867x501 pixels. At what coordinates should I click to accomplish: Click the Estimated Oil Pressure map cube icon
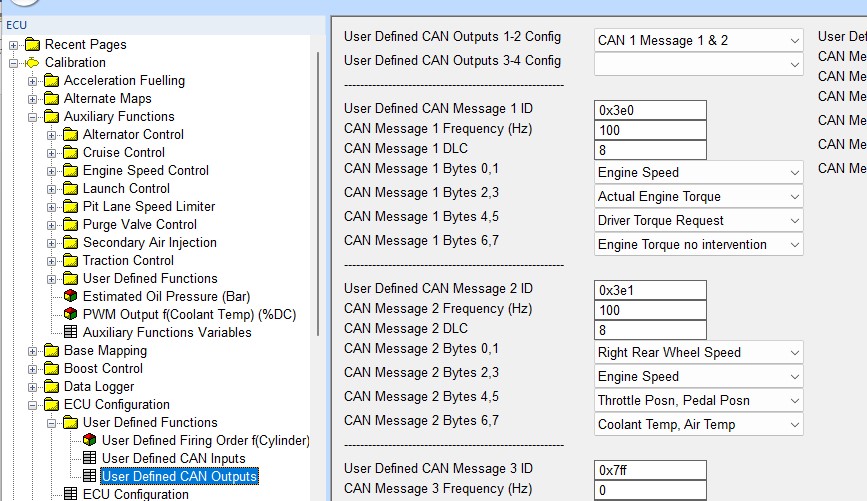(x=71, y=297)
